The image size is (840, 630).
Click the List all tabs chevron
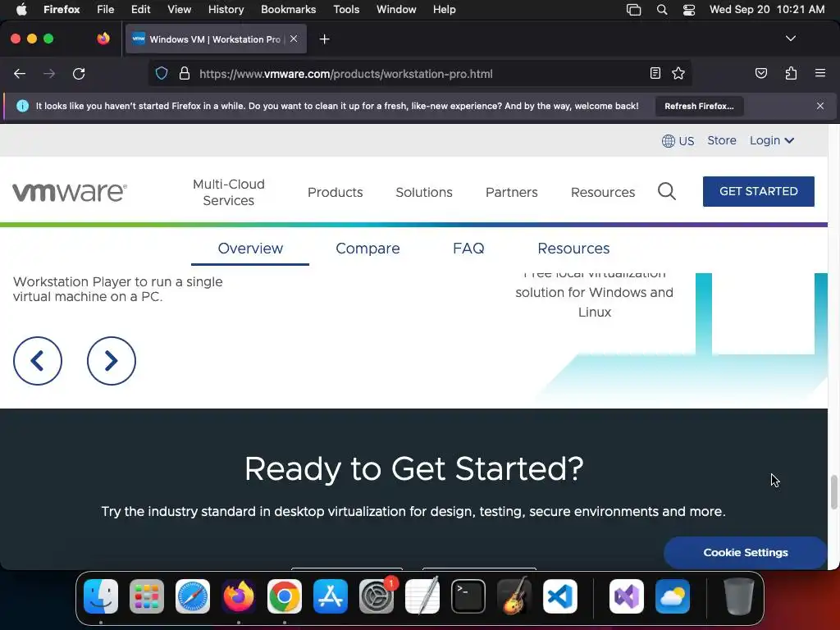click(x=790, y=39)
